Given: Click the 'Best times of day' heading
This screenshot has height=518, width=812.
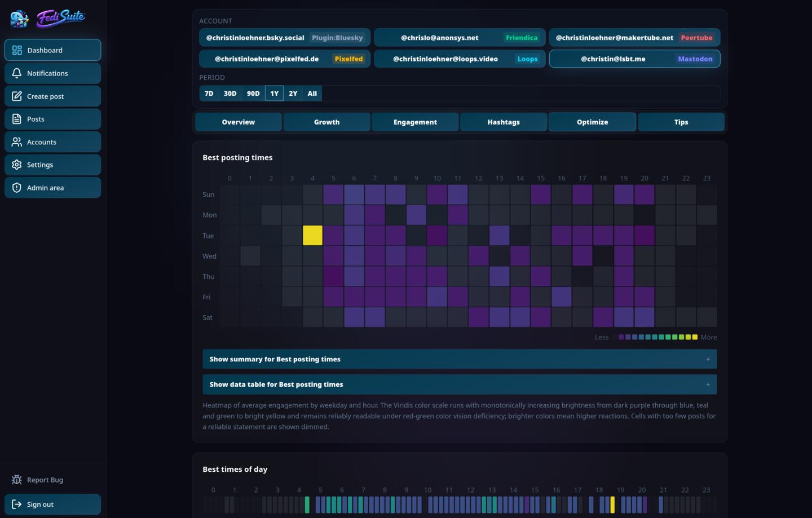Looking at the screenshot, I should 235,470.
